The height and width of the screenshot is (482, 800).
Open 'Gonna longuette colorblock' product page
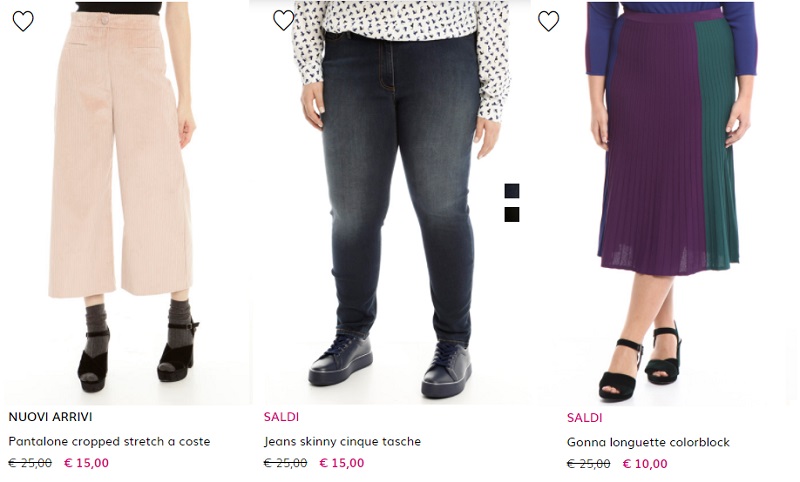coord(648,442)
